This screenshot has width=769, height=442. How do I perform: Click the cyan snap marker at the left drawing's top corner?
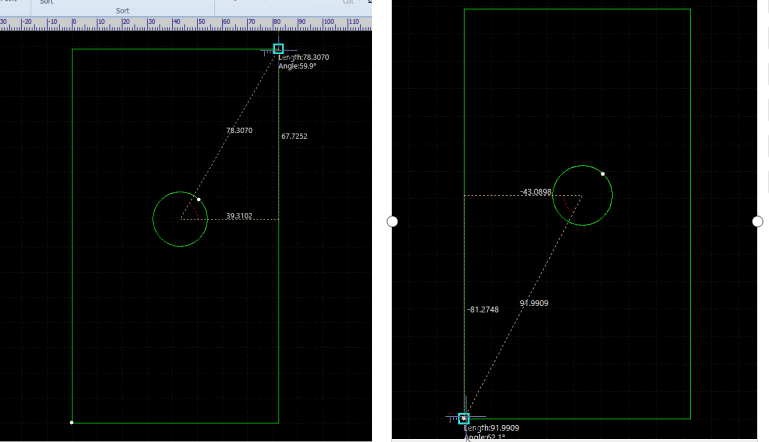tap(279, 49)
